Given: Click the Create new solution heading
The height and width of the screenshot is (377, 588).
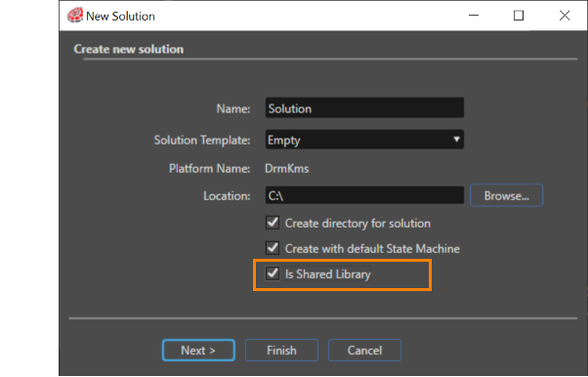Looking at the screenshot, I should coord(129,49).
